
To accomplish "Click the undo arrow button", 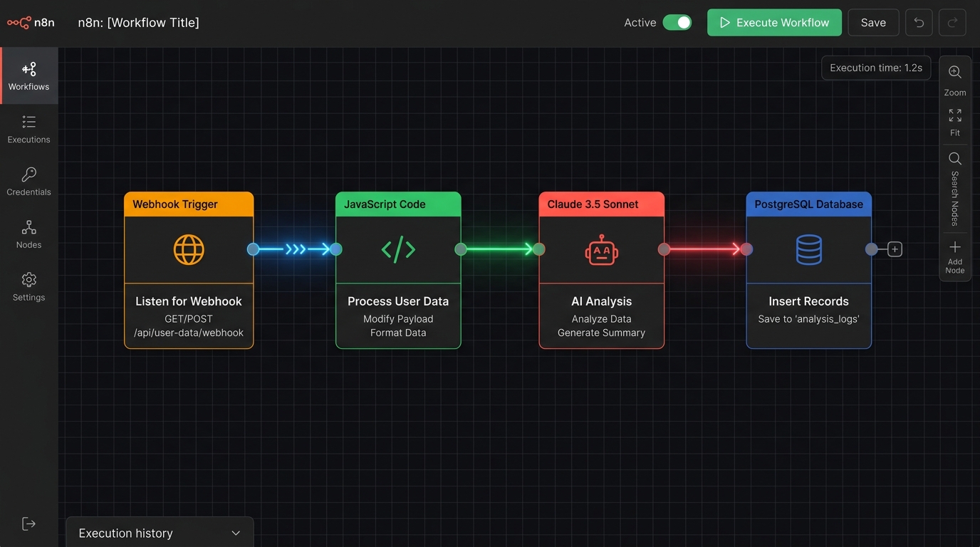I will click(919, 23).
